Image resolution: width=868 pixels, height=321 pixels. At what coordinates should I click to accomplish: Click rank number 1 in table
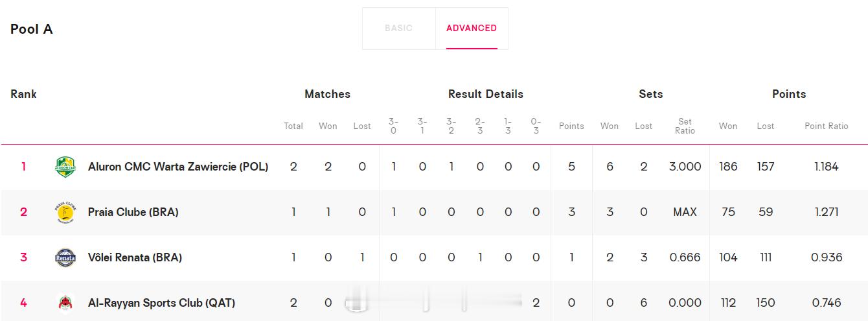coord(23,167)
